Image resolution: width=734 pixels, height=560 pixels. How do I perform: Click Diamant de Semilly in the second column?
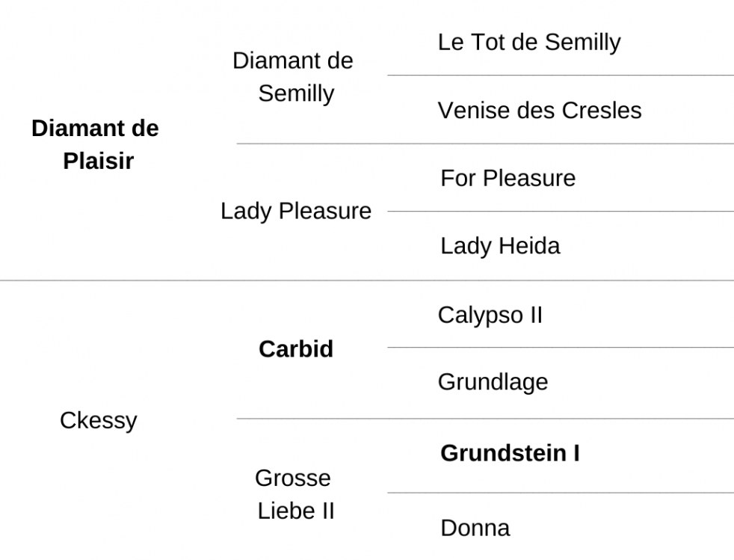pyautogui.click(x=293, y=77)
